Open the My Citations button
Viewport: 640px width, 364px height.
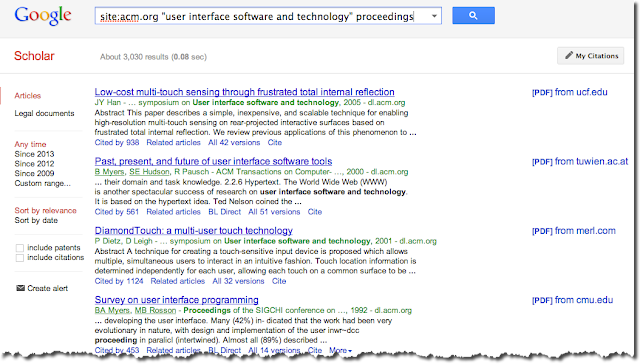coord(591,56)
